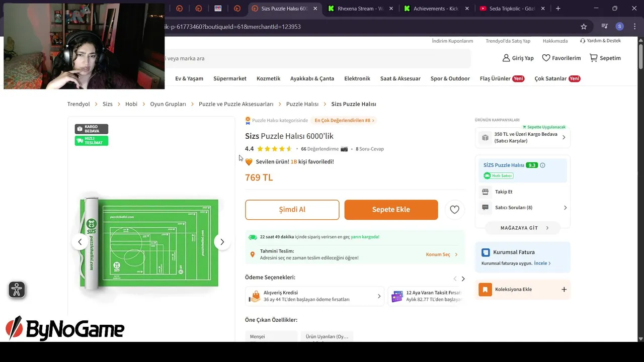Open Konum Seç delivery location
The width and height of the screenshot is (644, 362).
(x=442, y=254)
